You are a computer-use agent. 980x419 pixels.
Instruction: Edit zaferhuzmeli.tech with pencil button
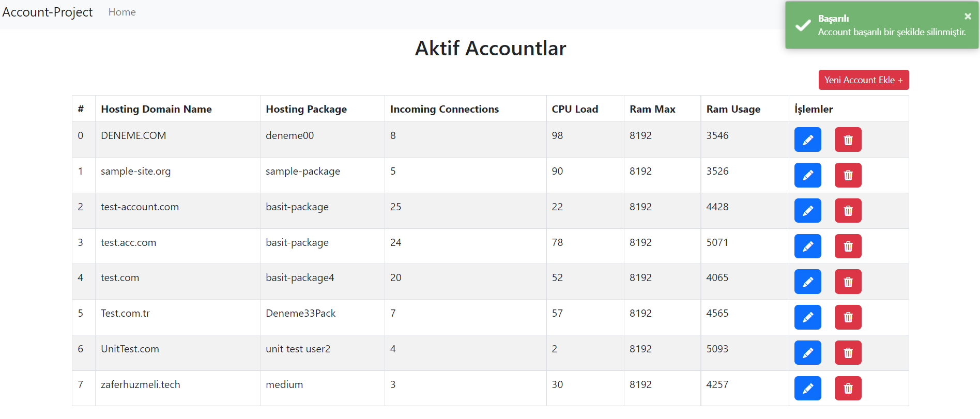pyautogui.click(x=807, y=389)
